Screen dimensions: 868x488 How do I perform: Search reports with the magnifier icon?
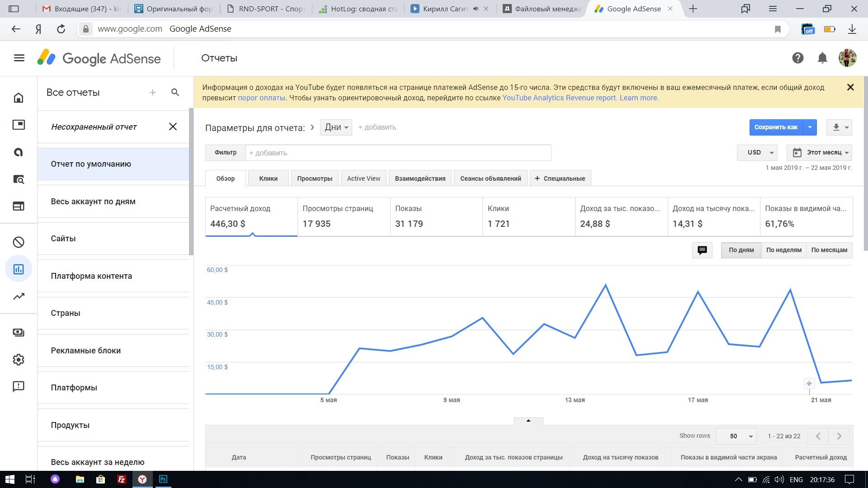(x=175, y=92)
